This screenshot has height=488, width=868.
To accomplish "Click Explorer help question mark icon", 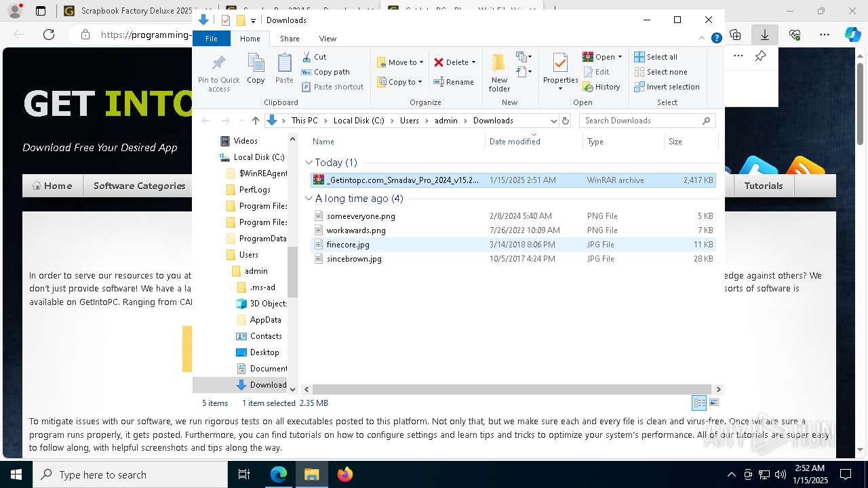I will pyautogui.click(x=716, y=39).
